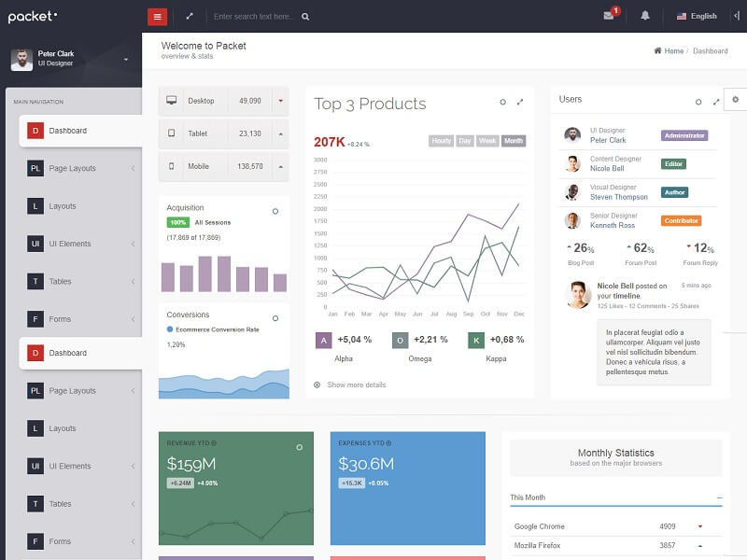The height and width of the screenshot is (560, 747).
Task: Click the Kappa product K badge
Action: click(x=476, y=340)
